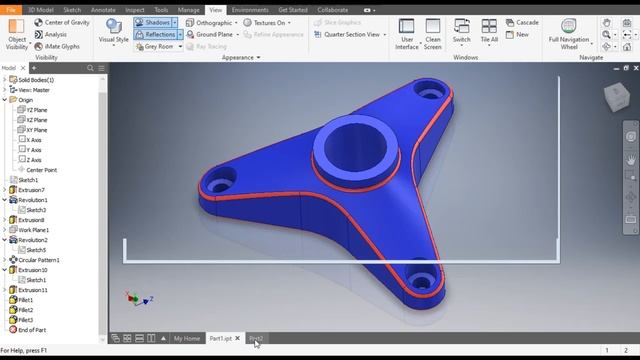Search the Model browser

[90, 68]
